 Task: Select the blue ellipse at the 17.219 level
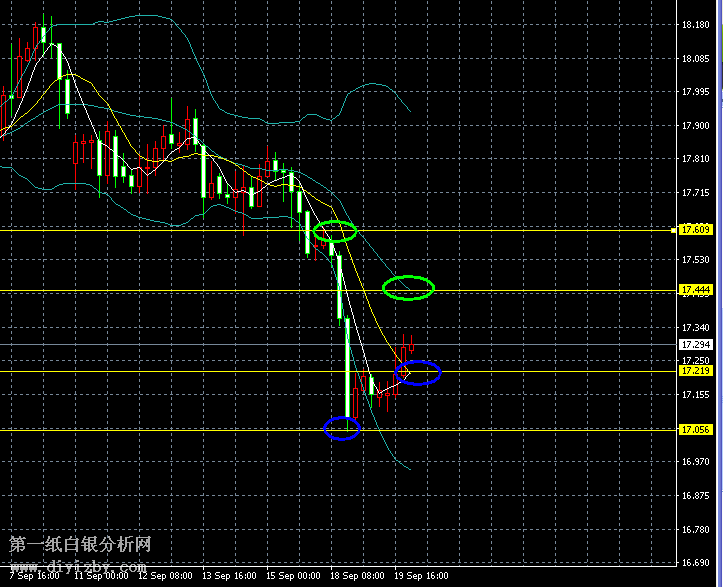click(418, 373)
